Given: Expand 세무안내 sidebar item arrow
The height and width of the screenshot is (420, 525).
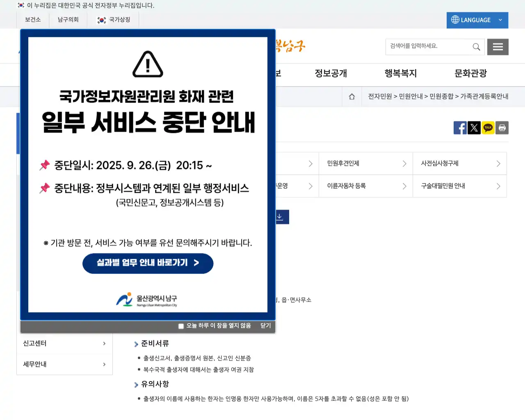Looking at the screenshot, I should 104,364.
